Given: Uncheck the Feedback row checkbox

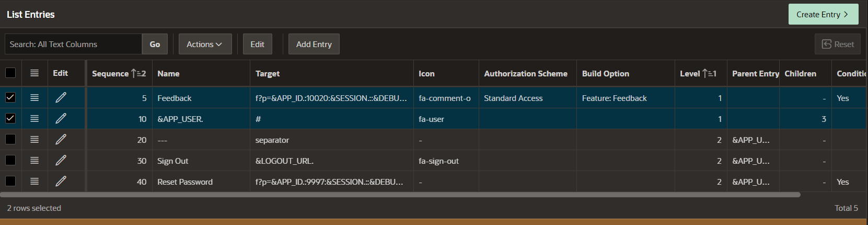Looking at the screenshot, I should pos(10,98).
